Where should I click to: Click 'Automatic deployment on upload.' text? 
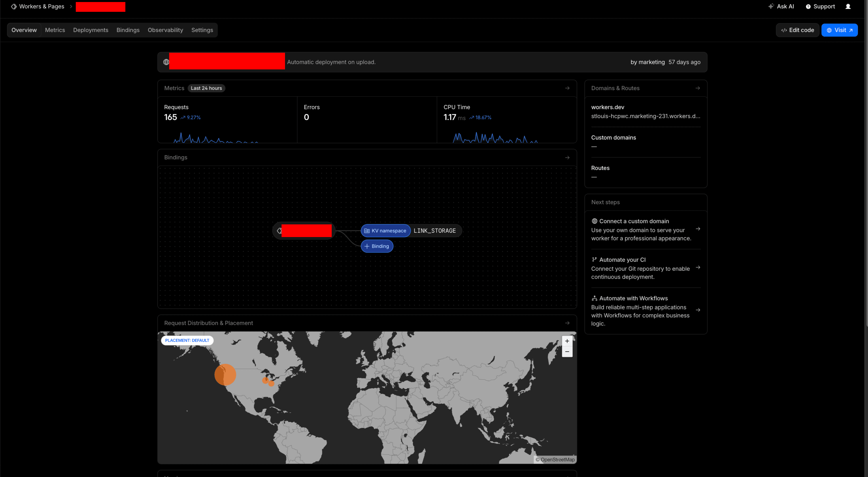331,62
